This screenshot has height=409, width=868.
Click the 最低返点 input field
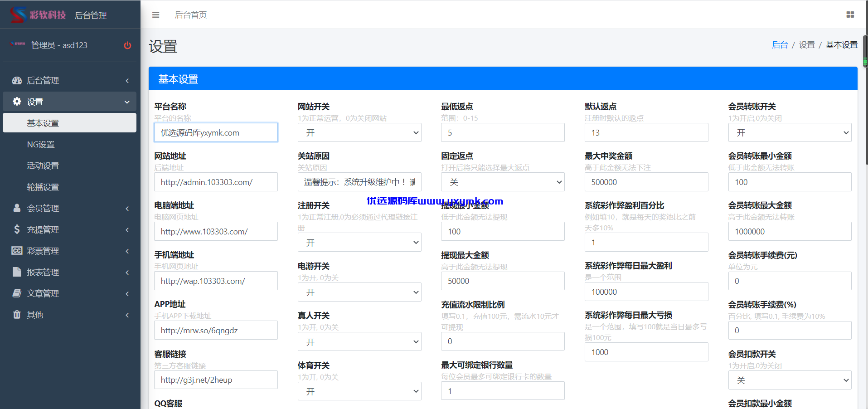pos(503,133)
